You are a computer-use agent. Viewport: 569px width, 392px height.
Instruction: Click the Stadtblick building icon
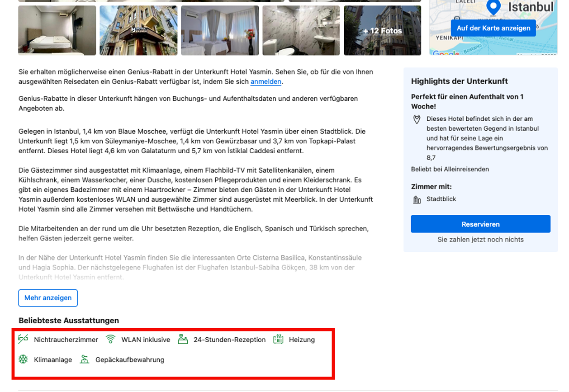pos(417,199)
